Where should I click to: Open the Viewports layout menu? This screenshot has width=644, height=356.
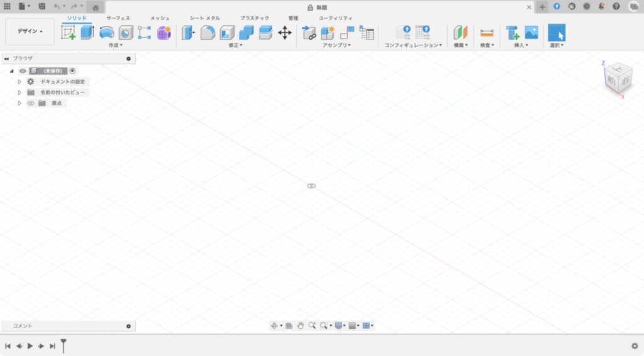click(367, 326)
